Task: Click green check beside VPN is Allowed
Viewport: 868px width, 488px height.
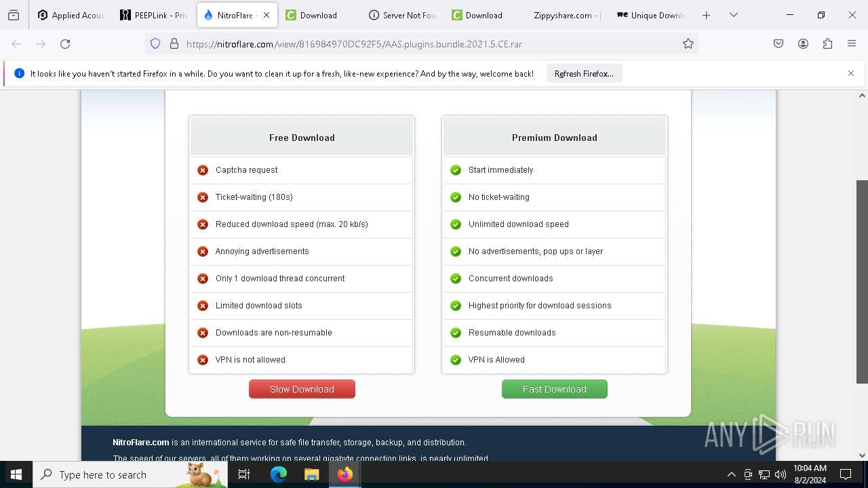Action: pyautogui.click(x=456, y=360)
